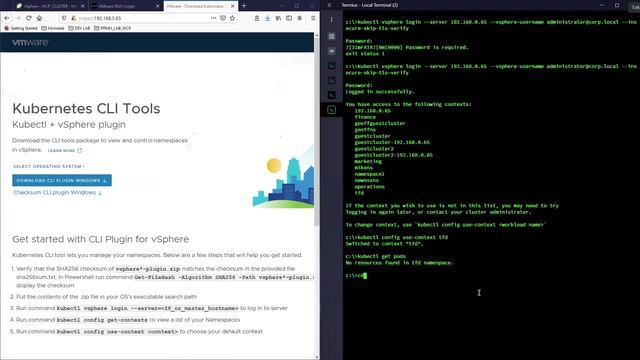Close the VMware NSX Login tab
The image size is (640, 360).
158,6
